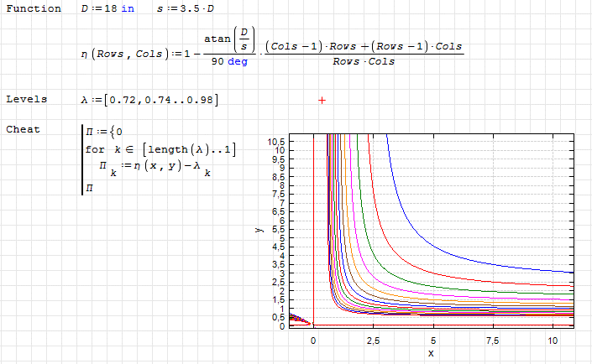Click the x axis label below plot

430,354
